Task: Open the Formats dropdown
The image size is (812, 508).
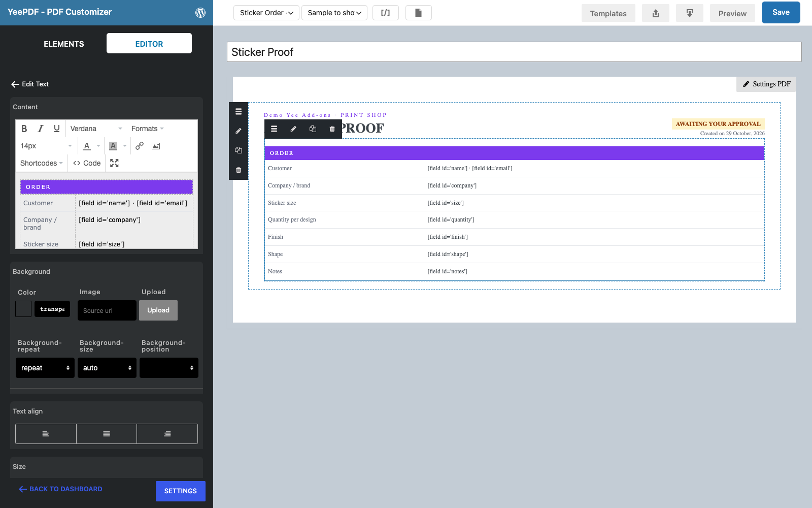Action: [x=147, y=129]
